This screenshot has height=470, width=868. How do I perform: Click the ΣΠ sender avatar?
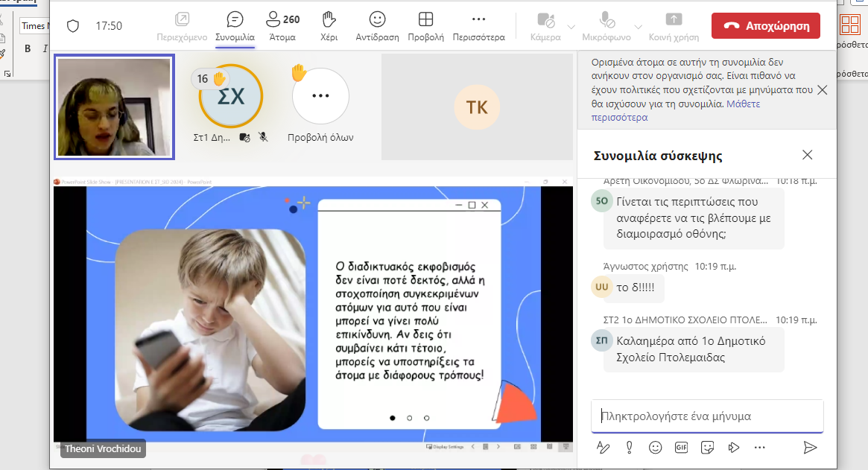click(602, 340)
